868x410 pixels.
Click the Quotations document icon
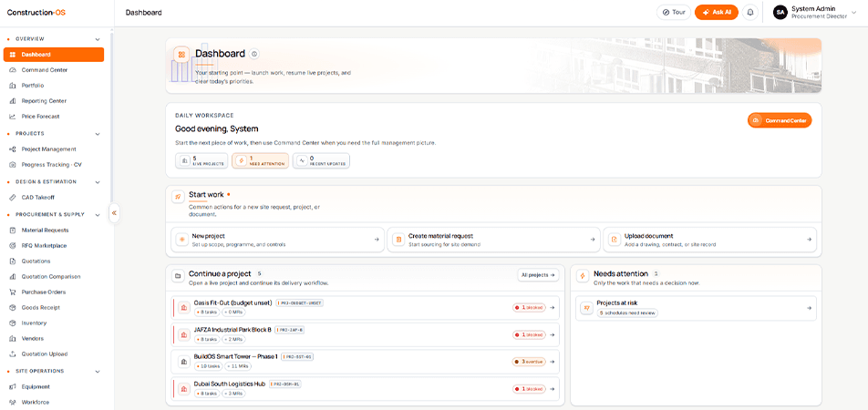pyautogui.click(x=13, y=261)
